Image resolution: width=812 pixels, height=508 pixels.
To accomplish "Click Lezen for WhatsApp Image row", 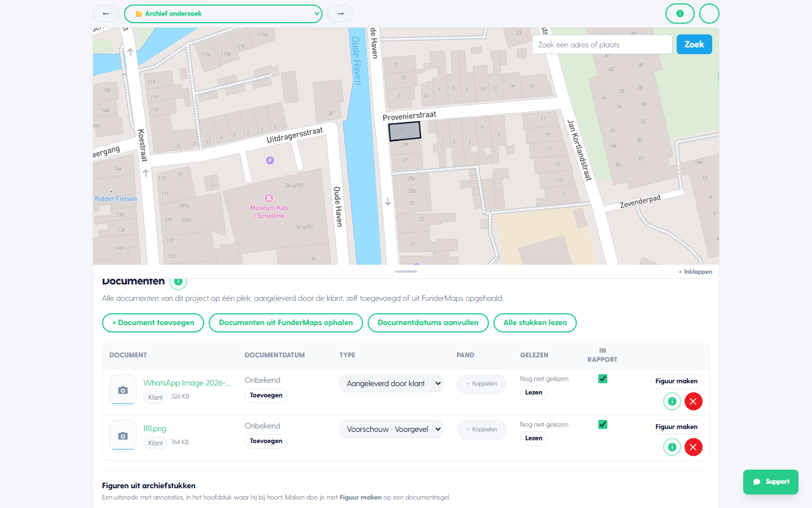I will [x=533, y=392].
